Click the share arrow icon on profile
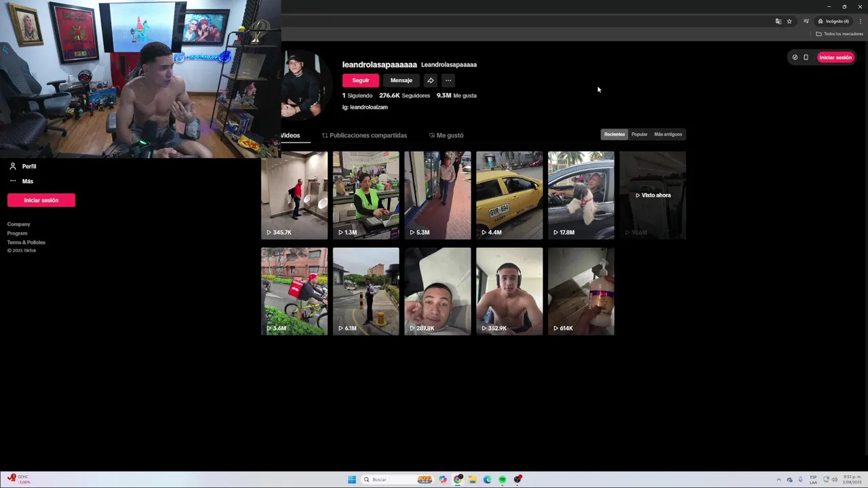The width and height of the screenshot is (868, 488). [431, 81]
